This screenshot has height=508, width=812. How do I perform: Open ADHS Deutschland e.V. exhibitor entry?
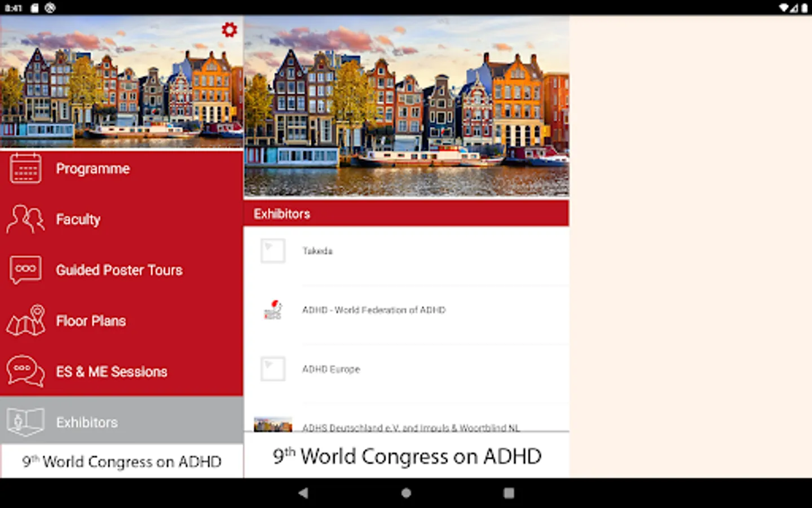pyautogui.click(x=406, y=419)
